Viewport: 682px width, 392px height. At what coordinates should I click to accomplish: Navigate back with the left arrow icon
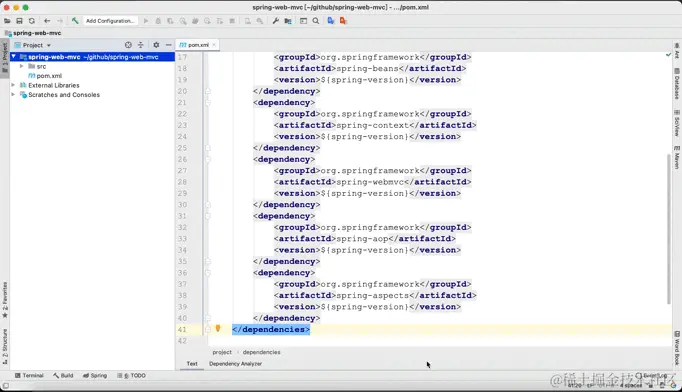tap(47, 21)
